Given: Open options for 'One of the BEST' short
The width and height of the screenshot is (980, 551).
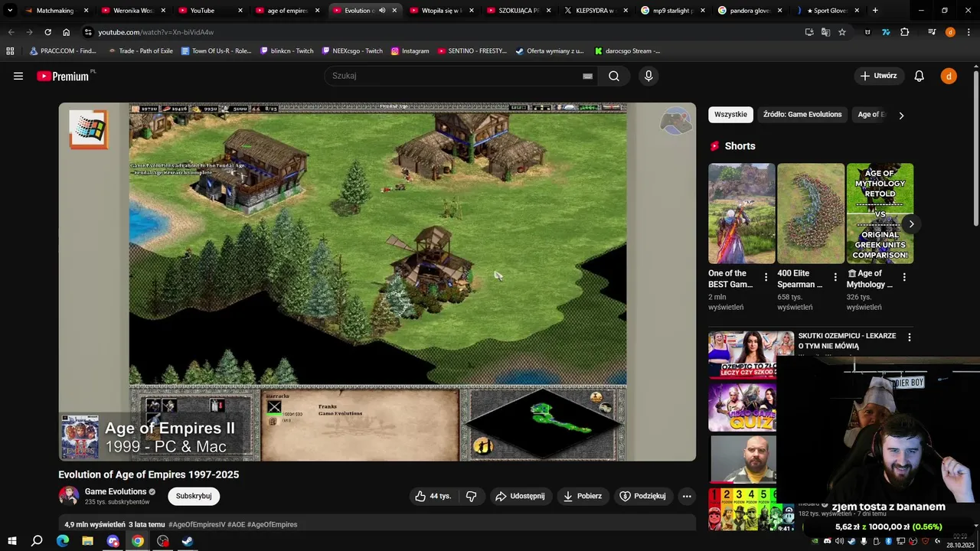Looking at the screenshot, I should pos(766,277).
